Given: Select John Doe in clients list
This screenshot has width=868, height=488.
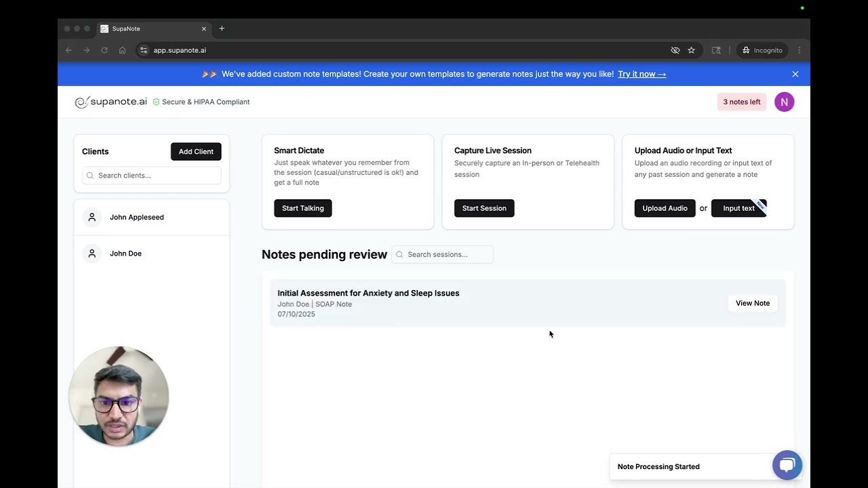Looking at the screenshot, I should [125, 253].
